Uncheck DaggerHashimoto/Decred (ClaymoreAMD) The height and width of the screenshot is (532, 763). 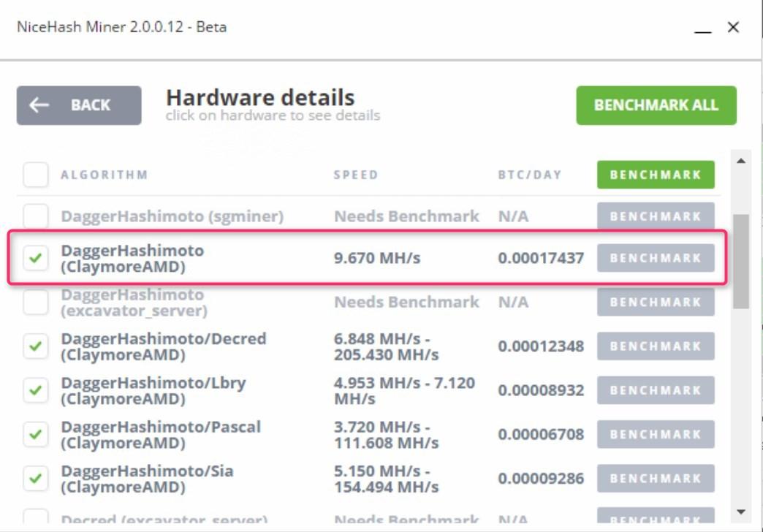(36, 346)
